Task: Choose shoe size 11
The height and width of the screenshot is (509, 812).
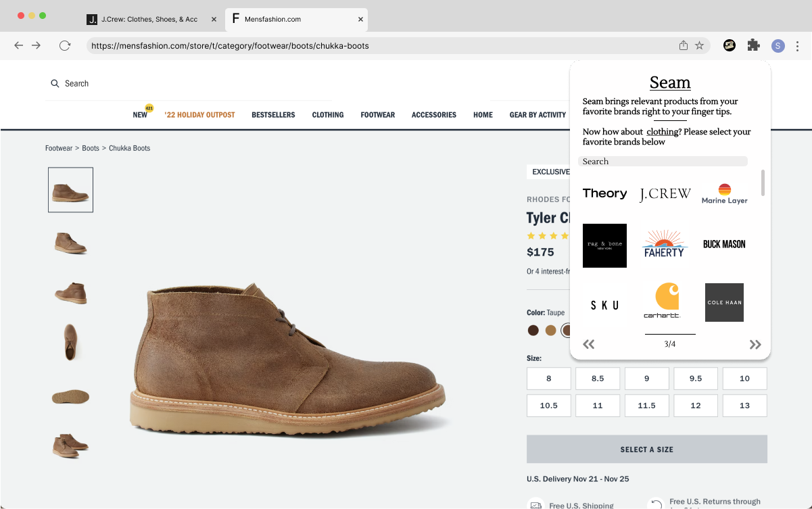Action: click(598, 406)
